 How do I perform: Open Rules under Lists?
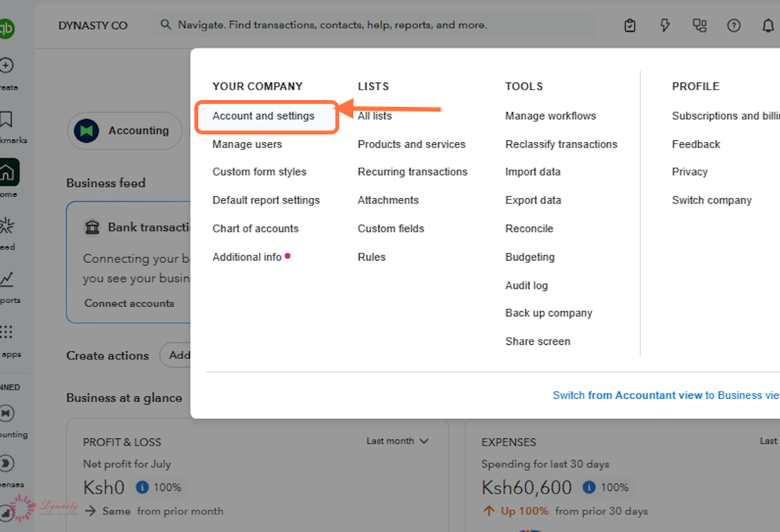[372, 257]
